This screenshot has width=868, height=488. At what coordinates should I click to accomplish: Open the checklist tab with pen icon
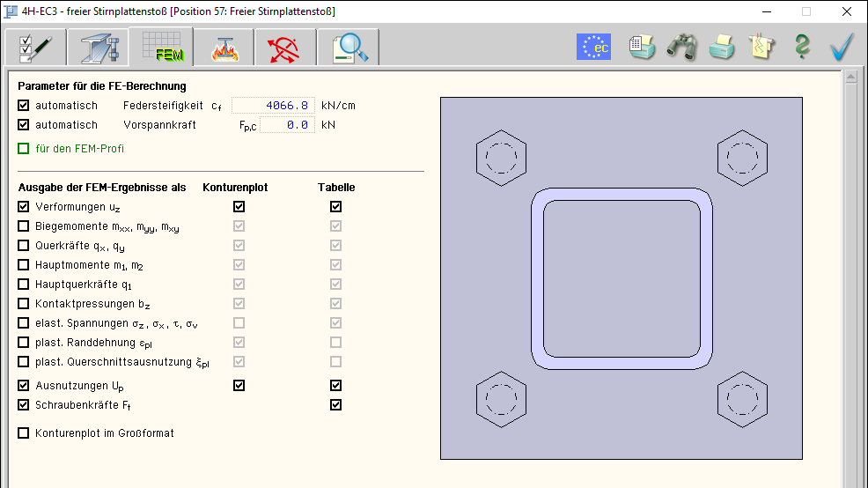point(35,48)
